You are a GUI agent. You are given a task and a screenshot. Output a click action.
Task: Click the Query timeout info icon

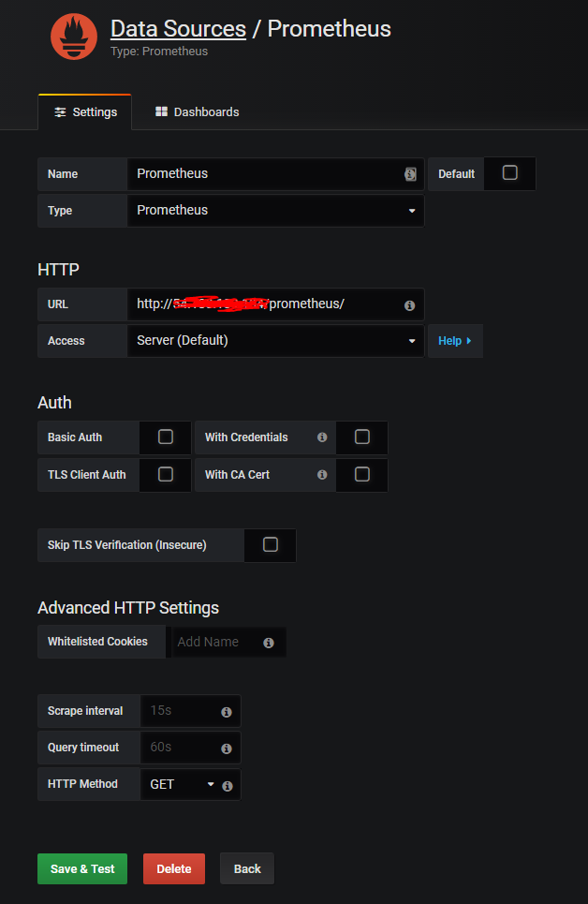click(227, 748)
